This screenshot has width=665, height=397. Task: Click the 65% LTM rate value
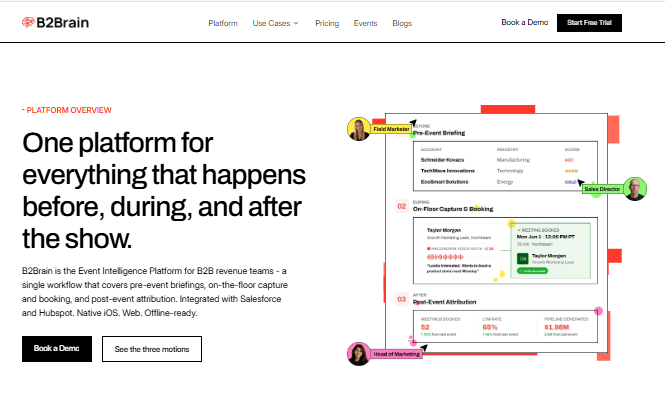(x=490, y=327)
